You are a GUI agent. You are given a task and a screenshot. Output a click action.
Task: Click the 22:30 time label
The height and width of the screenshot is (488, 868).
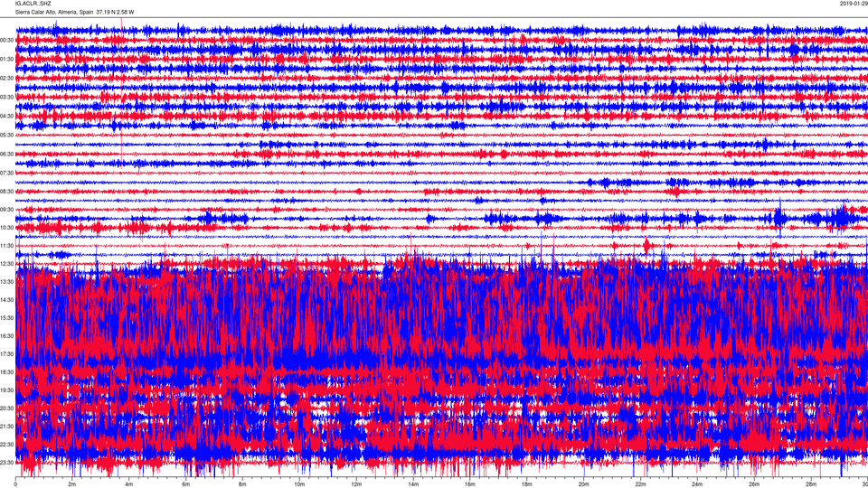coord(6,445)
